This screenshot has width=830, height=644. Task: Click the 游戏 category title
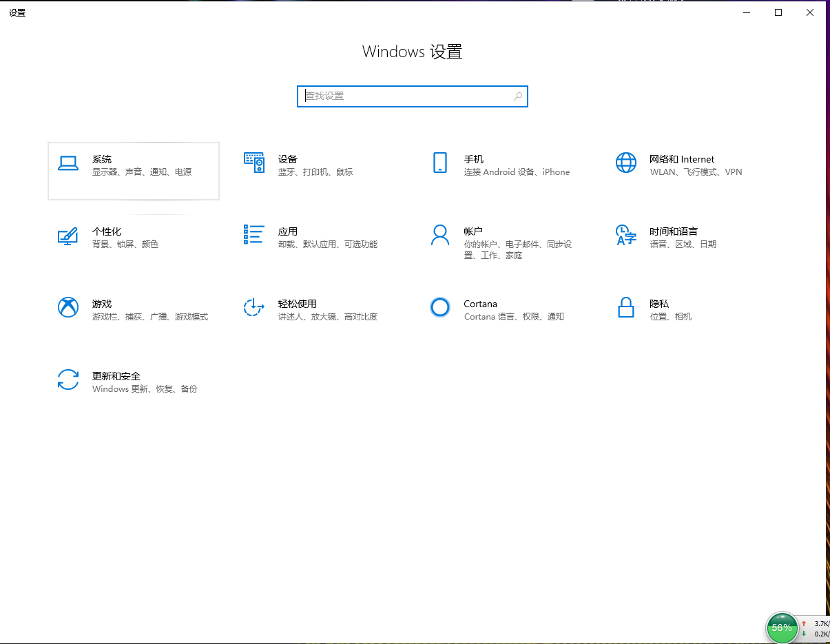coord(102,304)
